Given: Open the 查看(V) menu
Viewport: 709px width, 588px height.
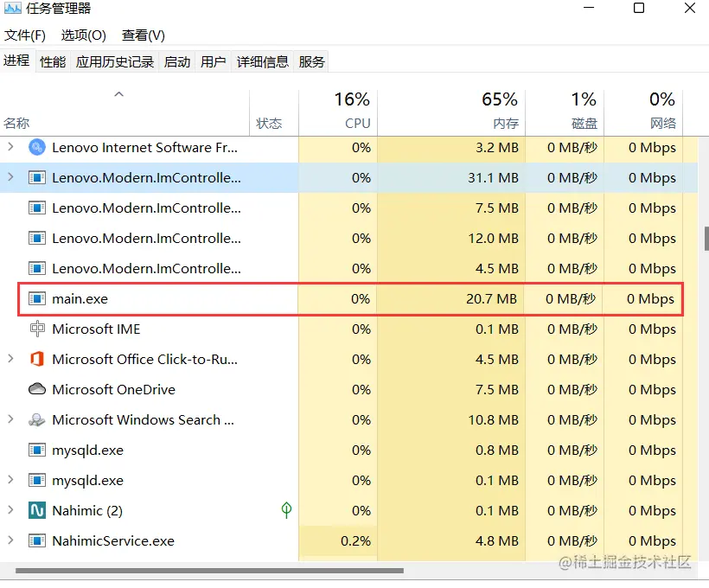Looking at the screenshot, I should 144,35.
